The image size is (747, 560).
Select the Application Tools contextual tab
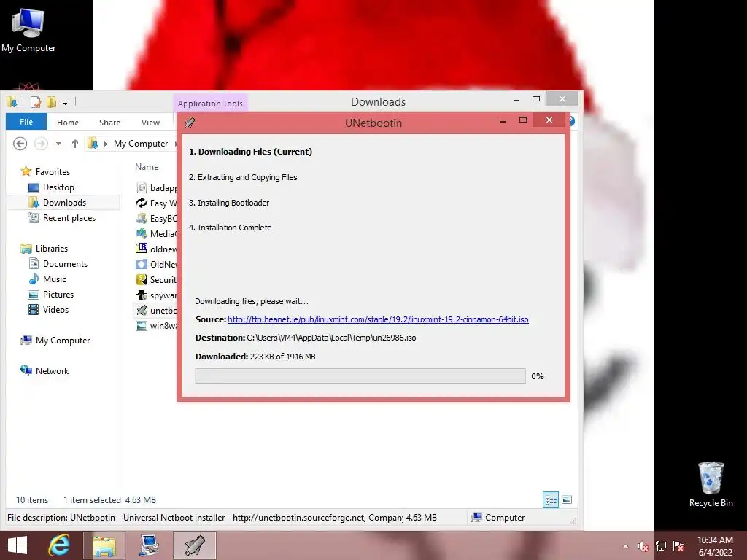click(210, 103)
